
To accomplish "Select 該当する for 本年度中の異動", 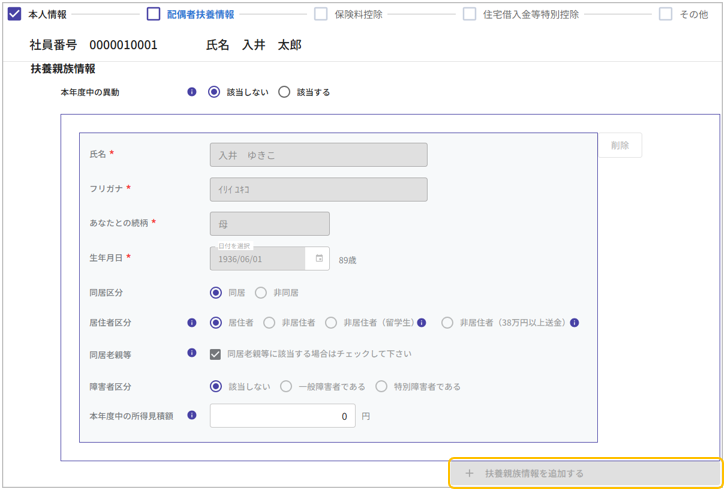I will (x=284, y=92).
